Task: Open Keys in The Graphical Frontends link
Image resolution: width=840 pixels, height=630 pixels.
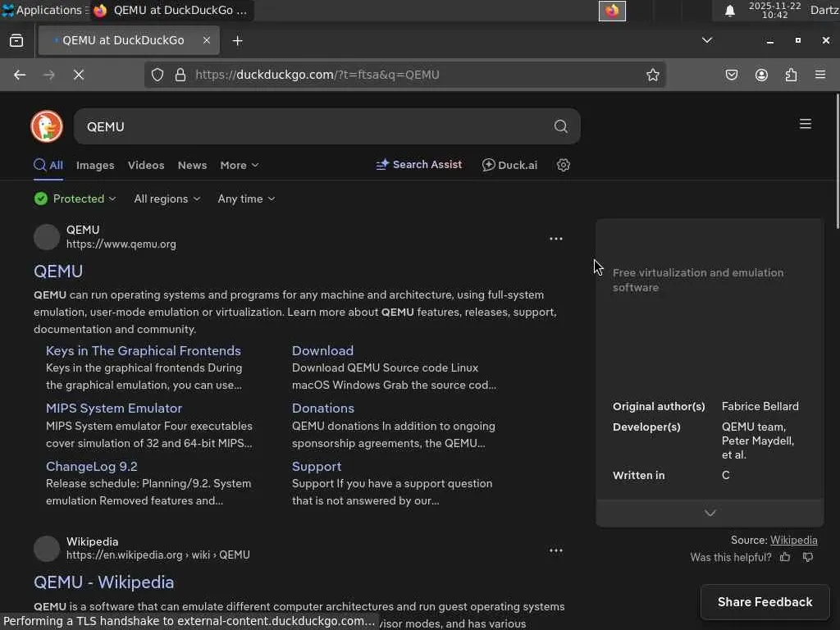Action: tap(143, 350)
